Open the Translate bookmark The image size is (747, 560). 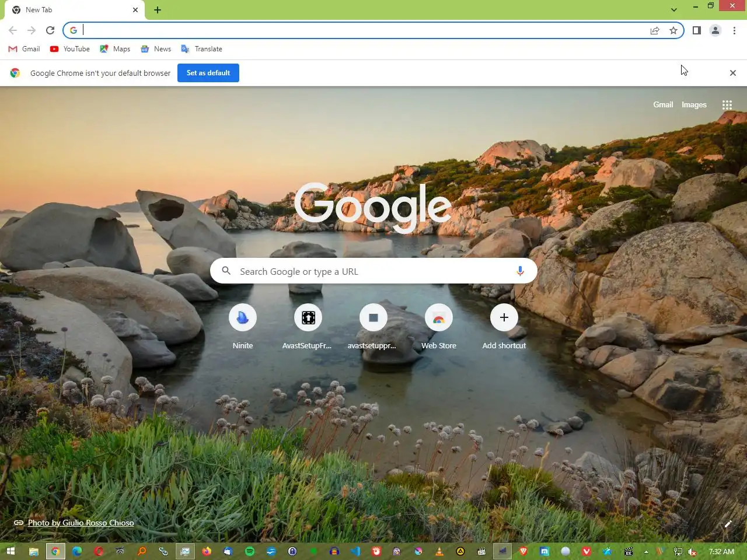point(202,49)
